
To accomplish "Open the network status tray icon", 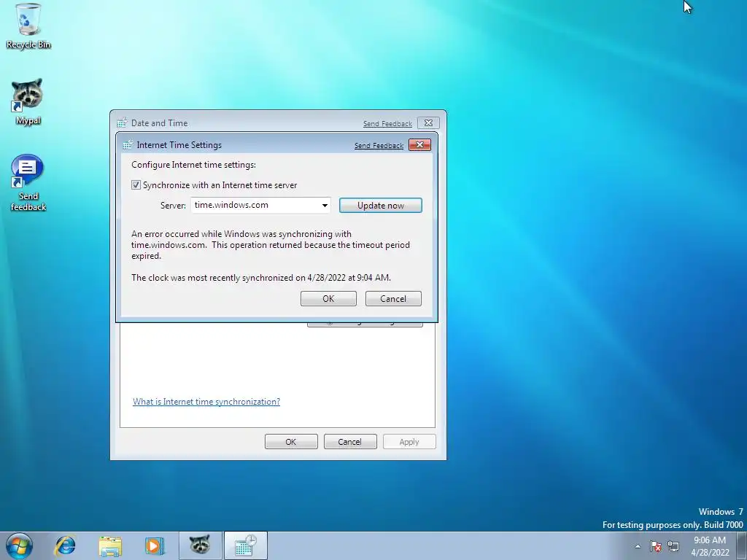I will (673, 546).
